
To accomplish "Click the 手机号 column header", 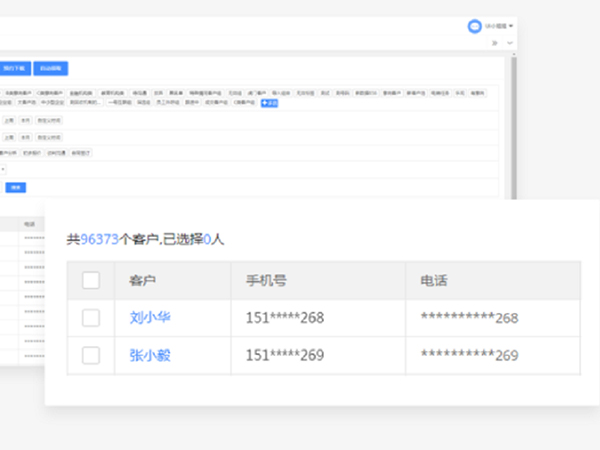I will coord(266,281).
